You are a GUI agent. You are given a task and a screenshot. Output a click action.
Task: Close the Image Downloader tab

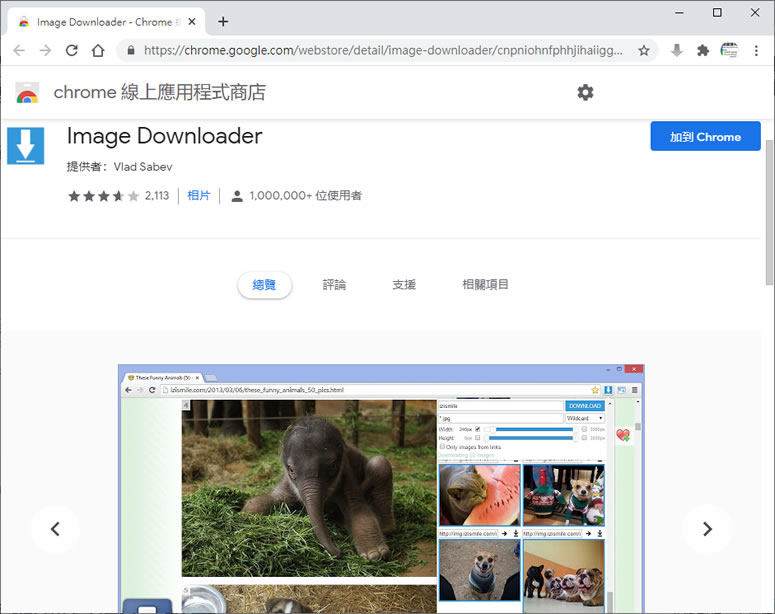point(192,22)
